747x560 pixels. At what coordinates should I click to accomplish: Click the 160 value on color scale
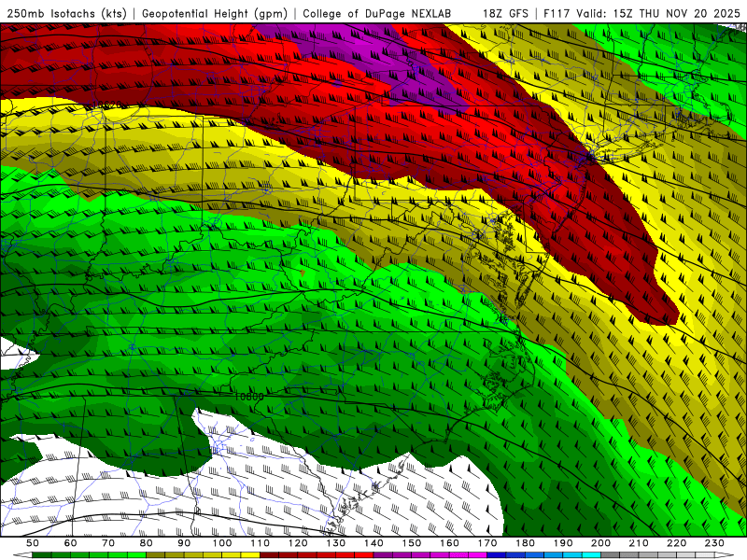[x=449, y=543]
